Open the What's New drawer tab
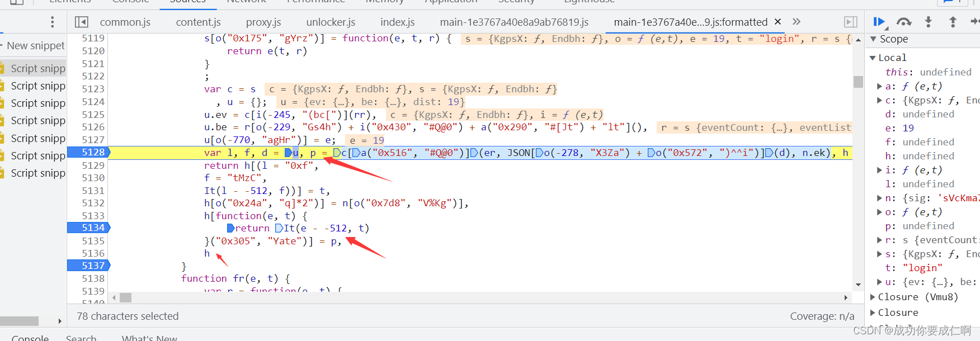This screenshot has height=341, width=980. 149,337
